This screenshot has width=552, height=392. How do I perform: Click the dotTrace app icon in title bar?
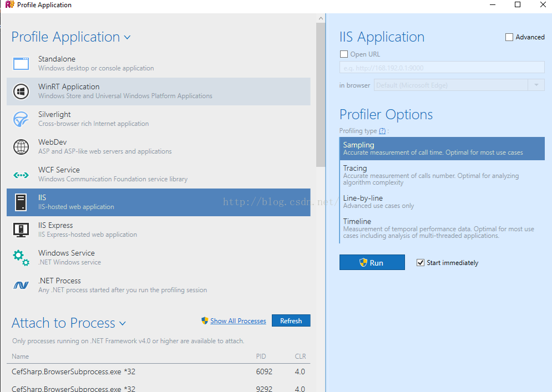pos(9,4)
